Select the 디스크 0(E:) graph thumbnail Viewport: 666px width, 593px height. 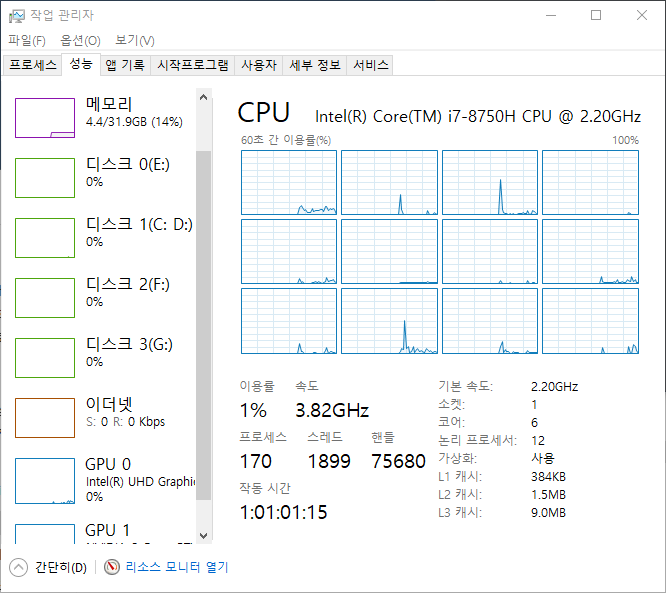coord(45,178)
